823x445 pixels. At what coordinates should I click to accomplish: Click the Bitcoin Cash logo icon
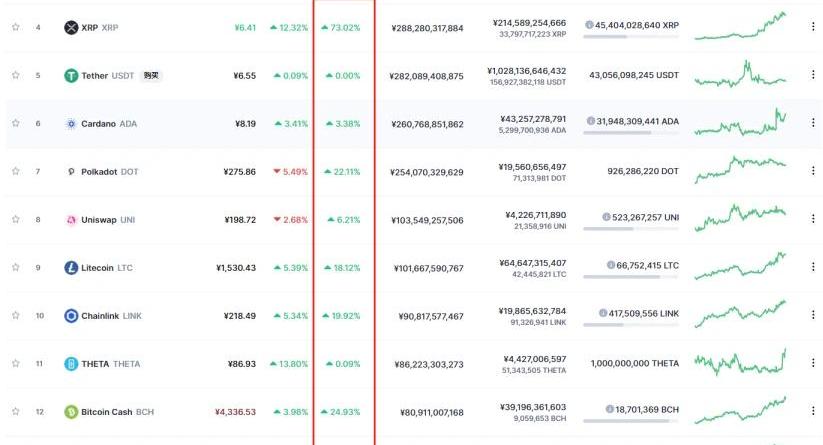[x=71, y=412]
